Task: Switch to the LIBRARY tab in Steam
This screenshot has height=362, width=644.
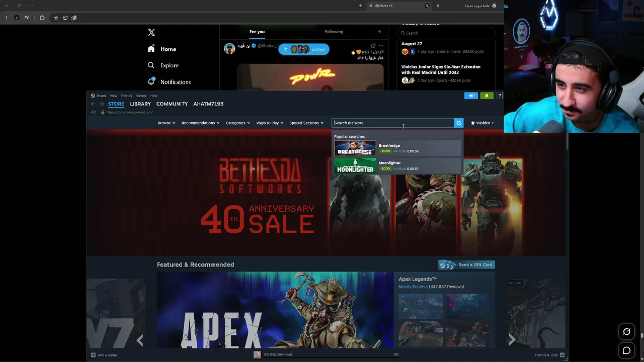Action: pyautogui.click(x=140, y=104)
